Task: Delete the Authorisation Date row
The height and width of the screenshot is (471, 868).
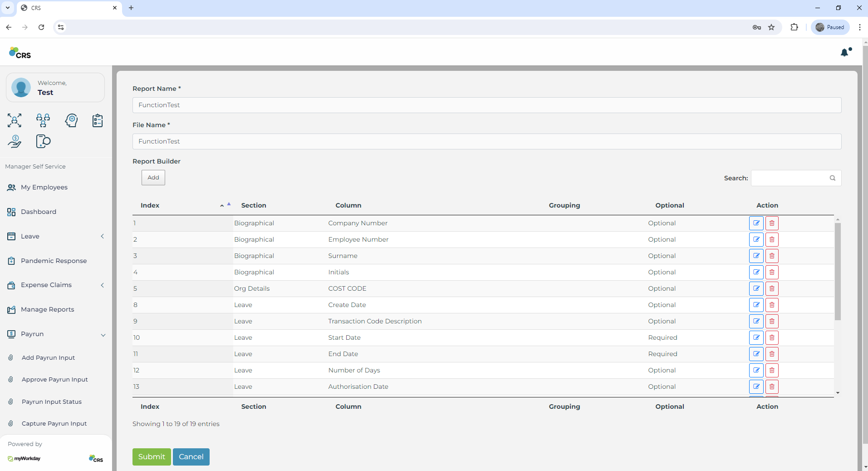Action: click(x=772, y=387)
